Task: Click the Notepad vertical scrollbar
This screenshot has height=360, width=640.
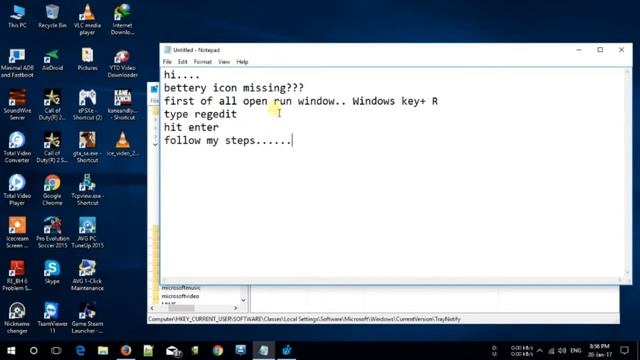Action: (628, 173)
